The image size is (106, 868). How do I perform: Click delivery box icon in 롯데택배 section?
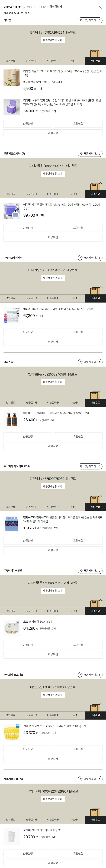(x=96, y=53)
